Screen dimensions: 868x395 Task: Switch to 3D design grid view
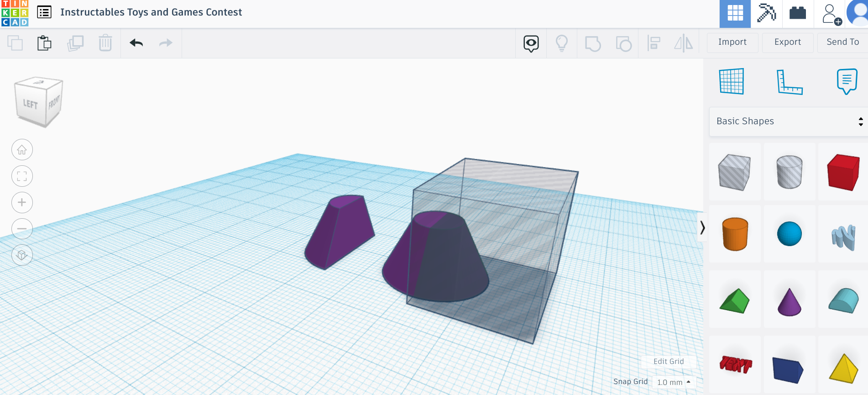[x=735, y=14]
